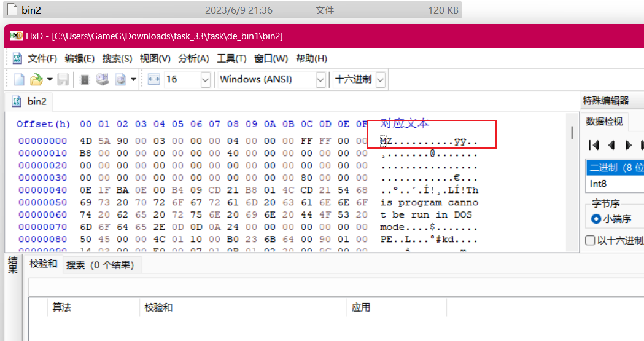The image size is (644, 341).
Task: Open the 搜索(S) menu
Action: click(x=117, y=58)
